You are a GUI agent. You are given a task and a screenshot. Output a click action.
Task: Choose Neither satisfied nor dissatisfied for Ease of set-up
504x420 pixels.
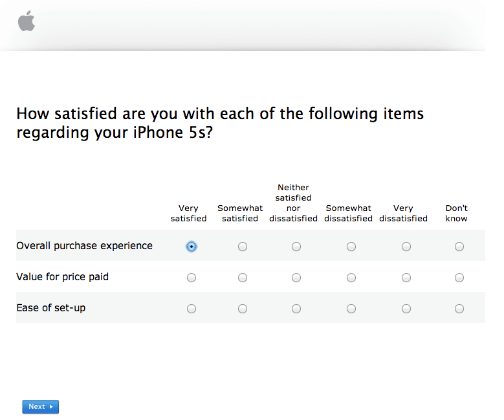296,309
